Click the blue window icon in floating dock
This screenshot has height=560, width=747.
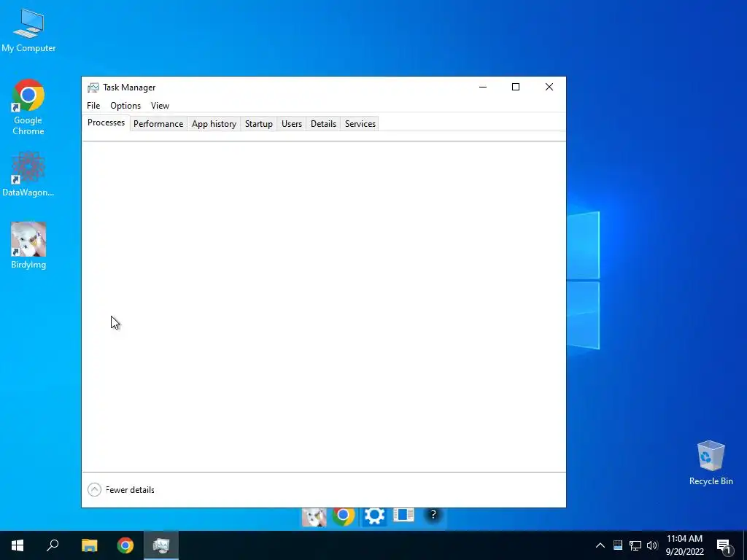403,515
